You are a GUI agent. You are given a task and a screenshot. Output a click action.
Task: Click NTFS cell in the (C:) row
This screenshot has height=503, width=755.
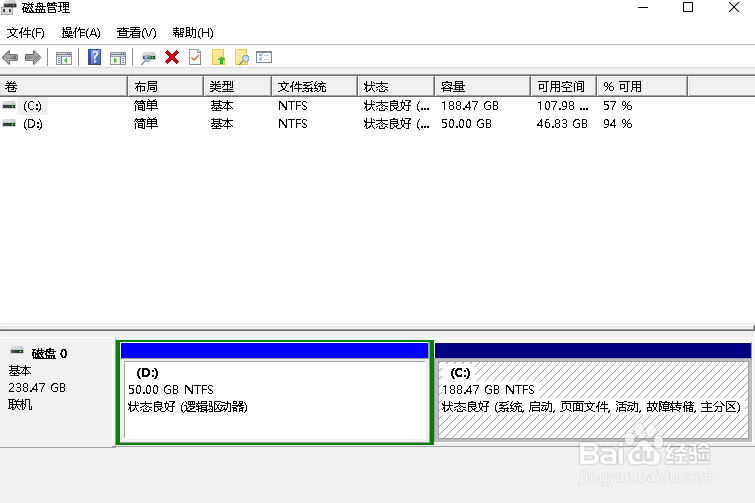click(x=293, y=105)
